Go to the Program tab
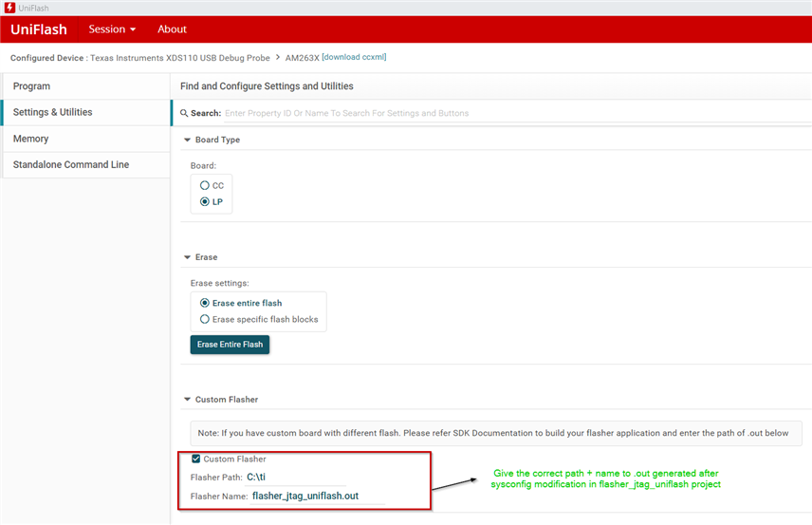 point(86,86)
